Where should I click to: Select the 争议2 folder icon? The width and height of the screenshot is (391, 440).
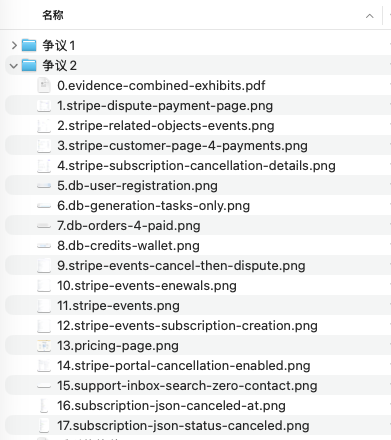pyautogui.click(x=29, y=65)
